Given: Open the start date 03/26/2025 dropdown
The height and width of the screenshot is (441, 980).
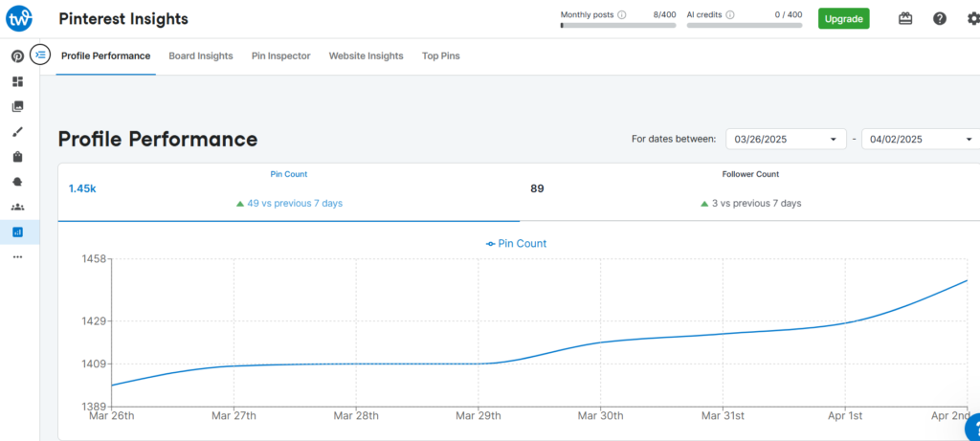Looking at the screenshot, I should (x=787, y=139).
